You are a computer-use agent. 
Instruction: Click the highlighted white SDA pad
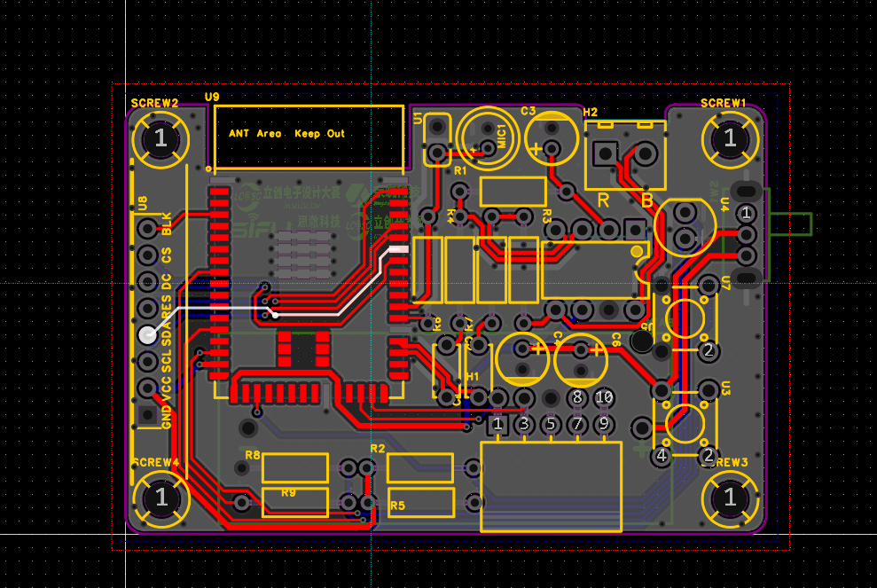click(148, 334)
